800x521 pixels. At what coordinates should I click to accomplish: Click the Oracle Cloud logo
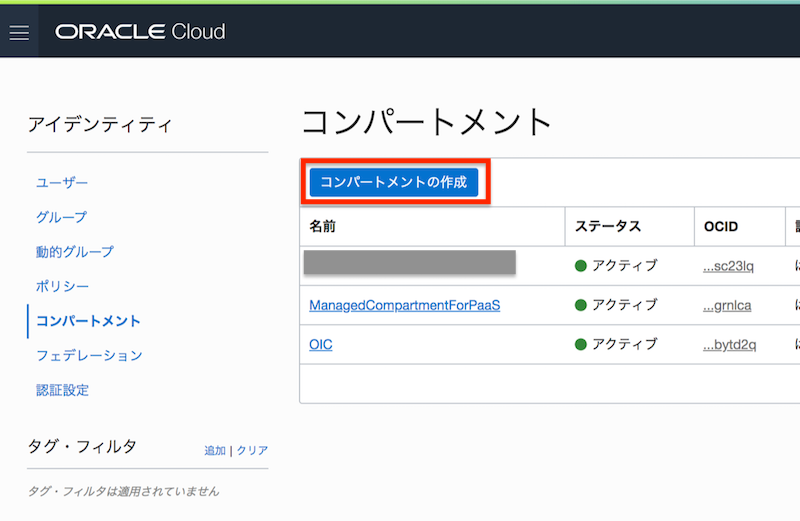point(141,32)
